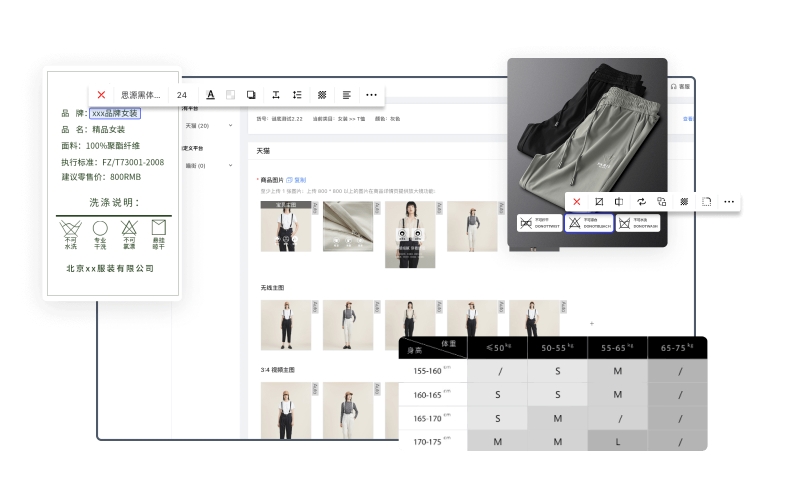The width and height of the screenshot is (800, 500).
Task: Expand the 天猫 (20) platform list
Action: tap(231, 126)
